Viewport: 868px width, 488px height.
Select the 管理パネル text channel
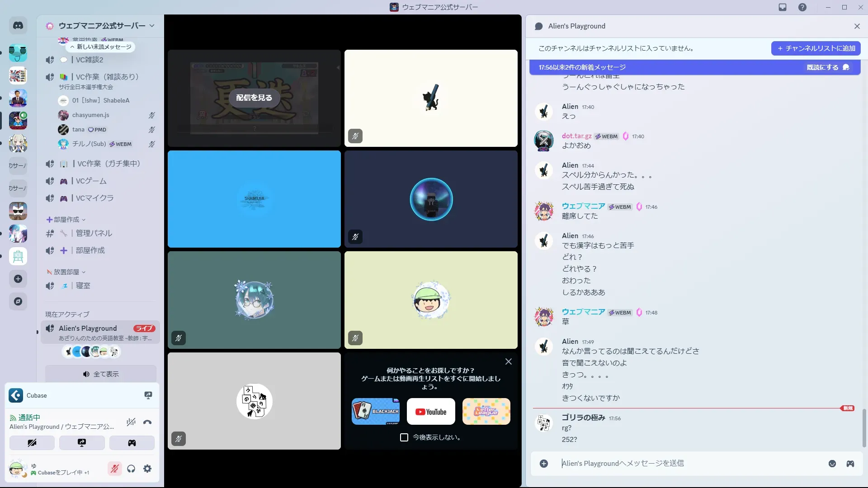[94, 233]
